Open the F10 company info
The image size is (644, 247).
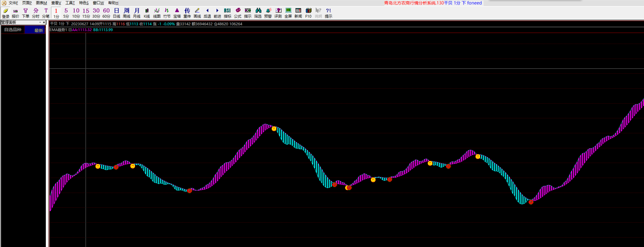(x=308, y=13)
